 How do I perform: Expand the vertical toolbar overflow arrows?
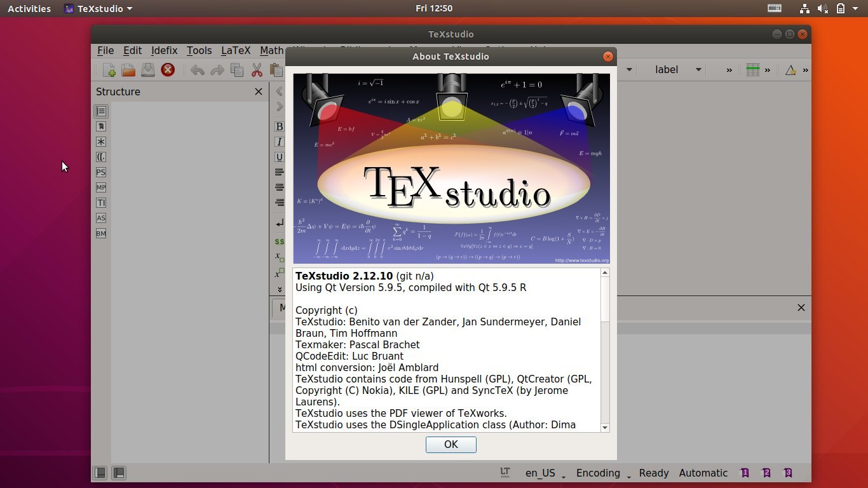280,289
